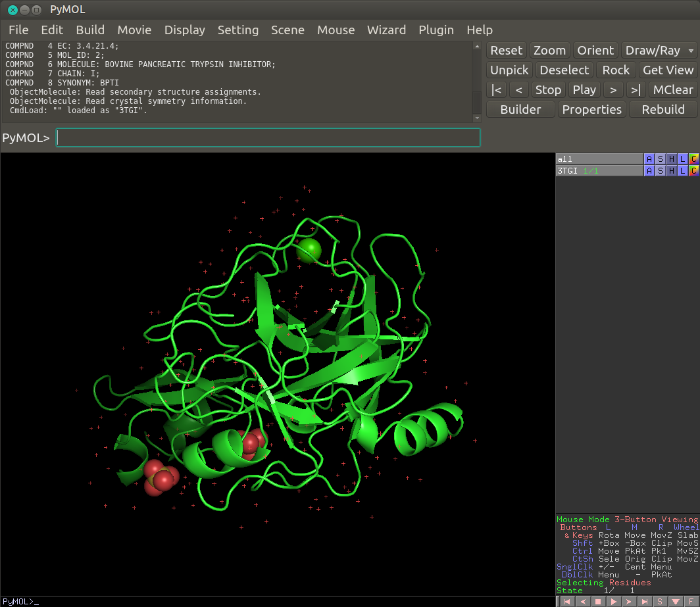Open the Builder panel
This screenshot has width=700, height=607.
pos(520,109)
